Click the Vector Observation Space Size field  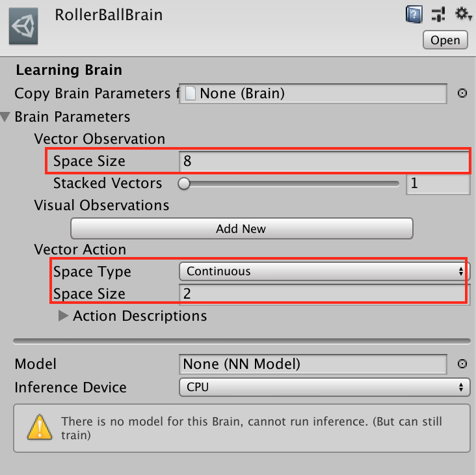click(324, 161)
